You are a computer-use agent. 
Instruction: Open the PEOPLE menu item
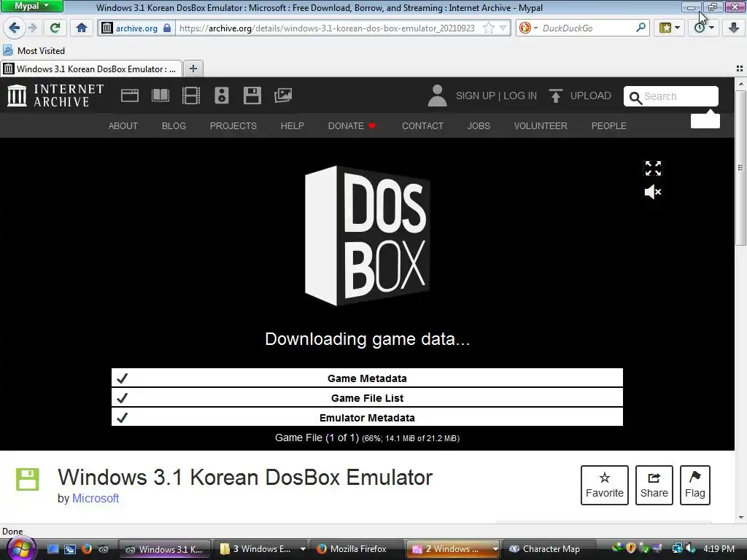[x=609, y=125]
